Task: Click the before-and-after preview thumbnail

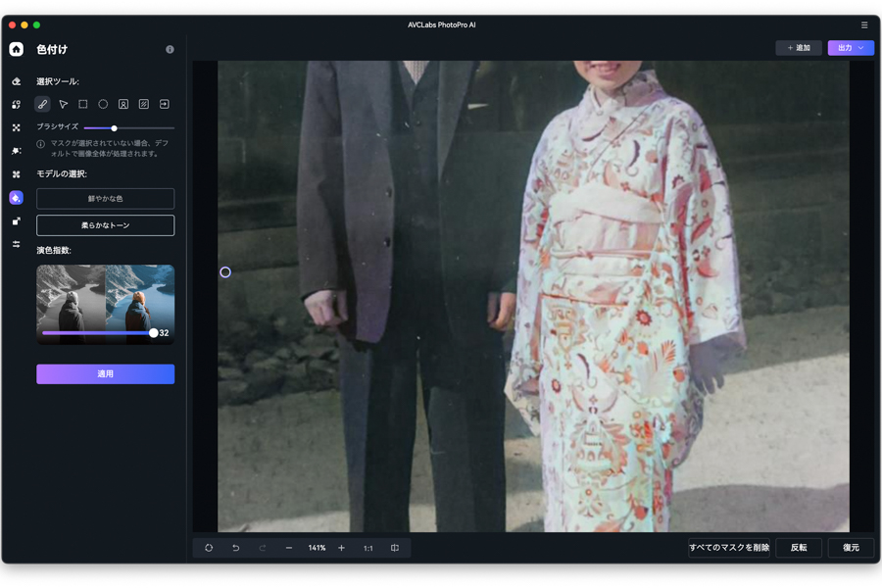Action: 105,299
